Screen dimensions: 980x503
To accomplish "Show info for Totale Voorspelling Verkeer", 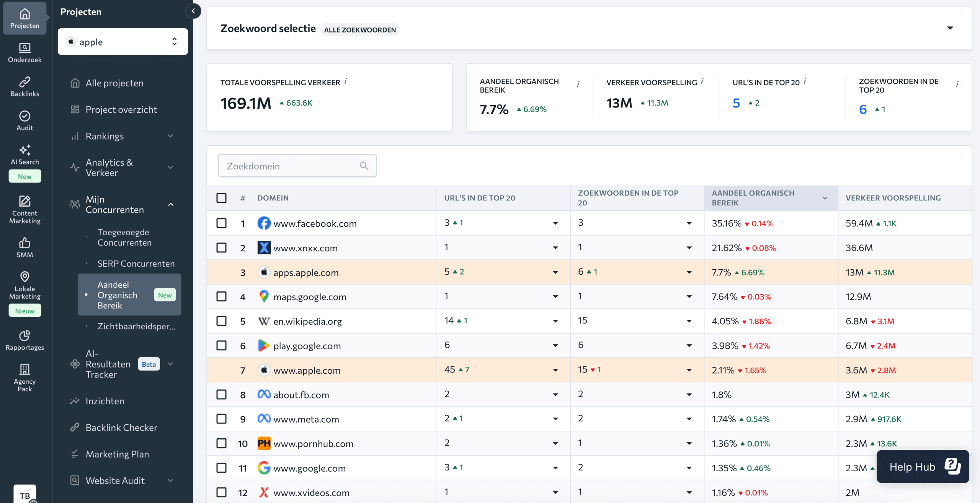I will 345,81.
